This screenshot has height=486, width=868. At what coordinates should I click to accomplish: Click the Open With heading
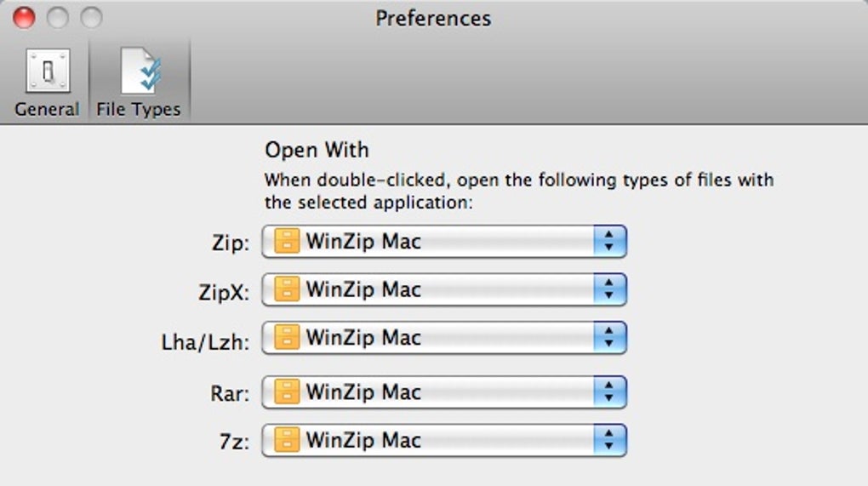pyautogui.click(x=317, y=151)
